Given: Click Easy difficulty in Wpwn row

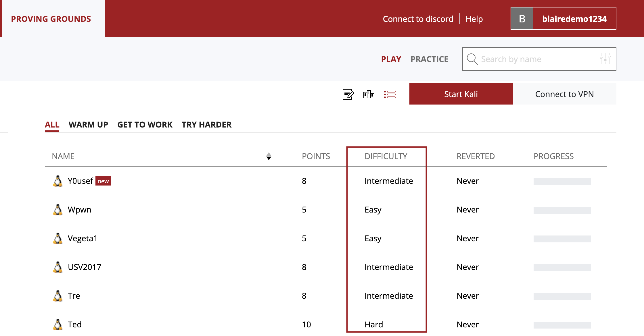Looking at the screenshot, I should pyautogui.click(x=373, y=210).
